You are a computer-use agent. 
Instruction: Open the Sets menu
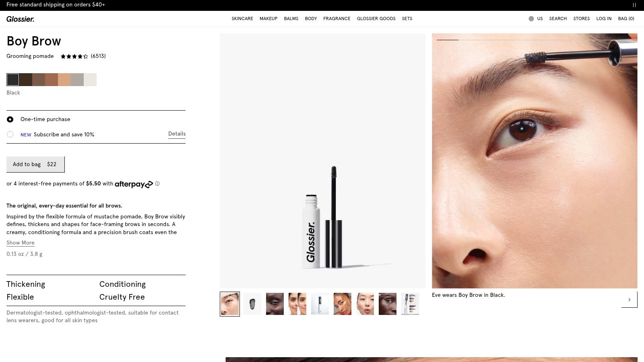point(407,19)
